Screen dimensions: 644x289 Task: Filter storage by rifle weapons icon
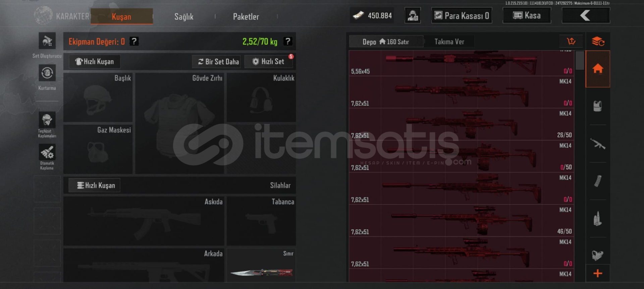click(598, 144)
